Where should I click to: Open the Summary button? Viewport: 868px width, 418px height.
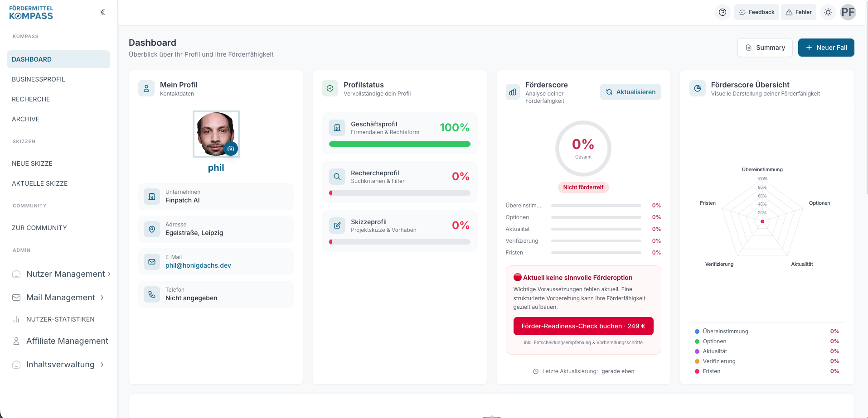[x=765, y=48]
